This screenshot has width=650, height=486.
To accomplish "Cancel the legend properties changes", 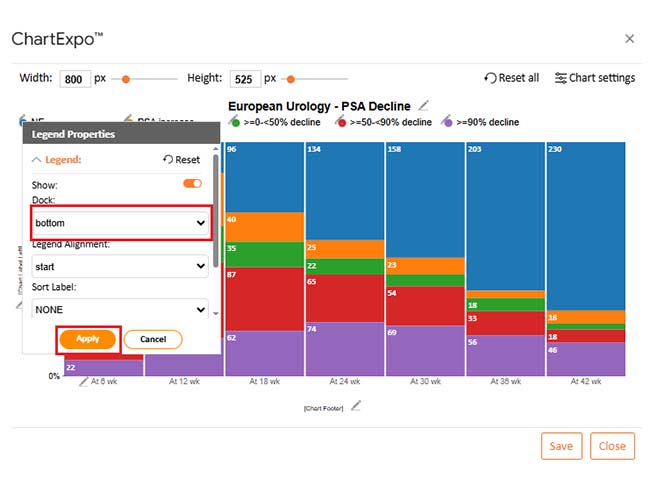I will [x=153, y=339].
